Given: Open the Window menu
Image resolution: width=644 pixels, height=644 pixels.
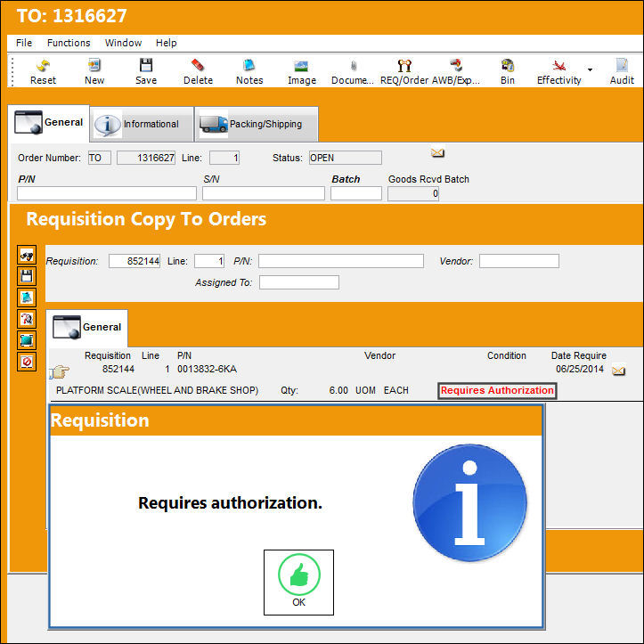Looking at the screenshot, I should (123, 43).
